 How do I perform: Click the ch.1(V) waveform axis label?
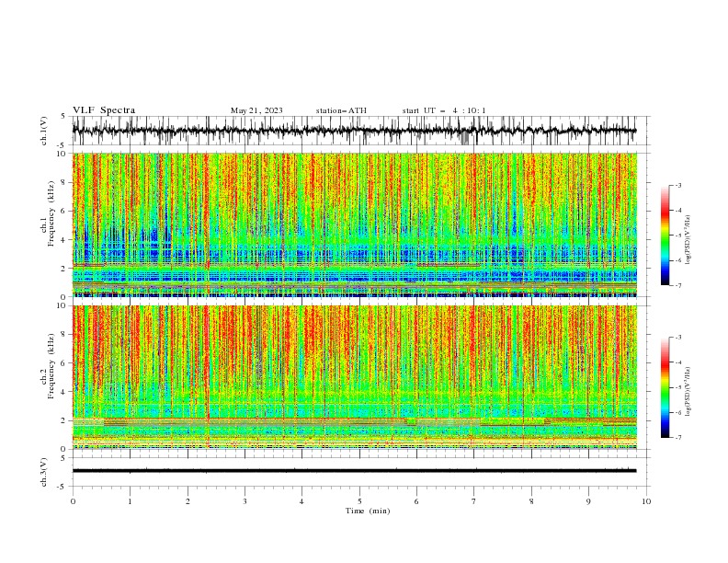coord(44,131)
